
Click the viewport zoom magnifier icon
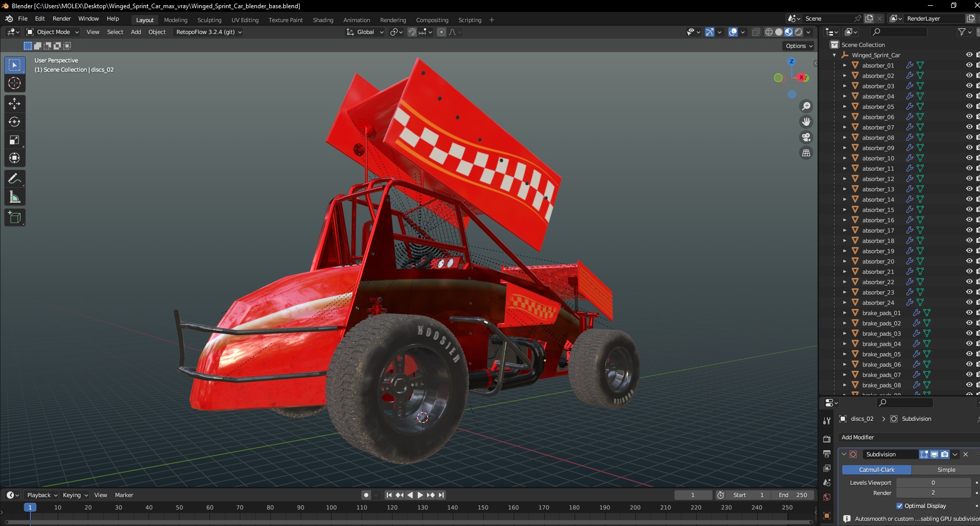click(x=806, y=106)
